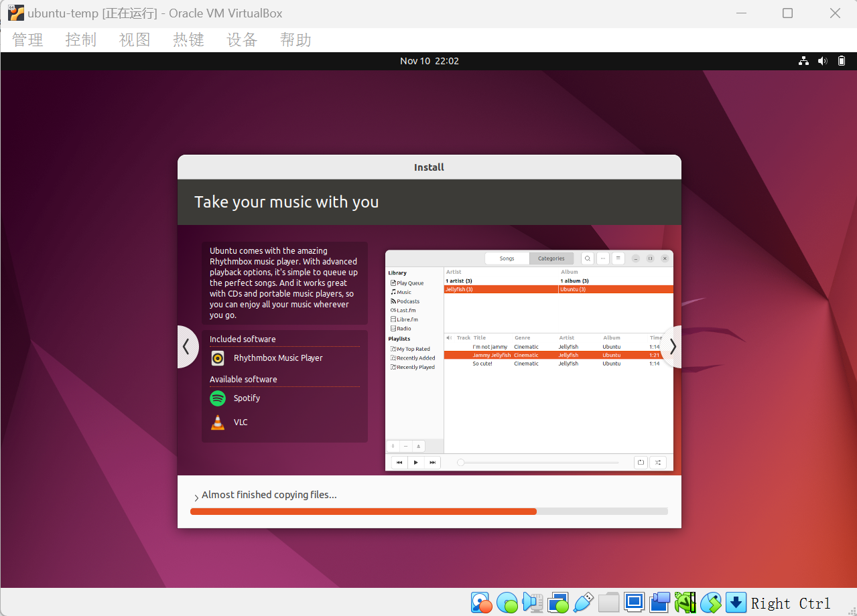This screenshot has width=857, height=616.
Task: Close the ubuntu-temp VirtualBox window
Action: [x=835, y=13]
